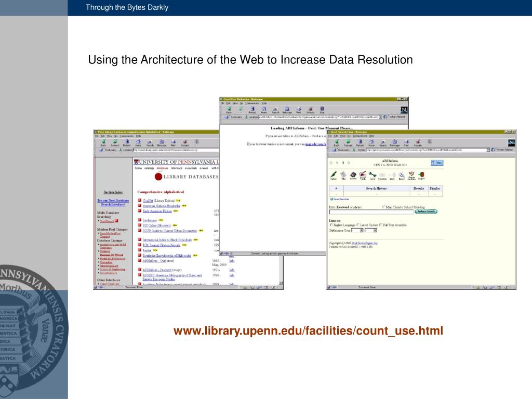
Task: Open Help menu in Ovid Search Form window
Action: point(371,136)
